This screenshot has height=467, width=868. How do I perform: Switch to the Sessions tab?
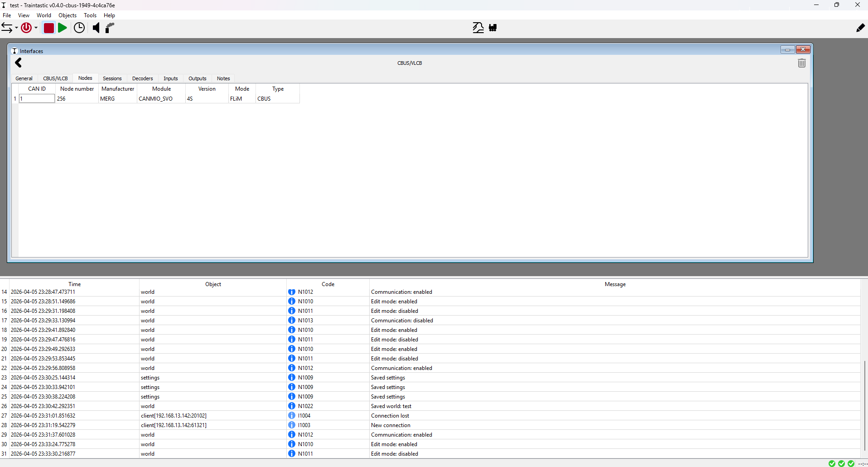click(112, 78)
